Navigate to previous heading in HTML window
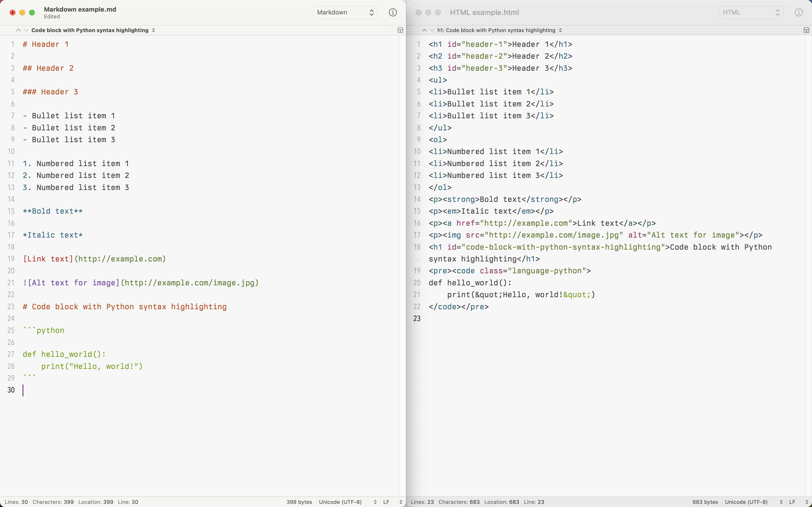The height and width of the screenshot is (507, 812). tap(424, 30)
